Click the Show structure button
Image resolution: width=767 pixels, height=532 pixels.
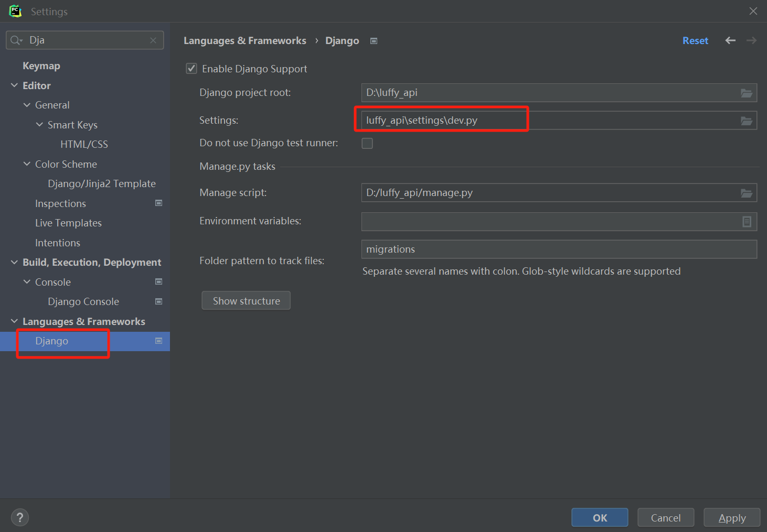coord(246,301)
